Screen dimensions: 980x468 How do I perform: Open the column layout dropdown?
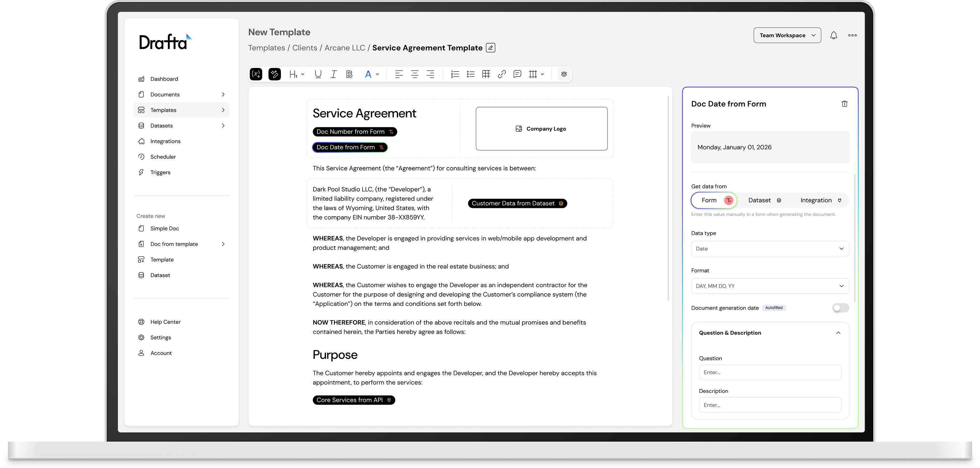point(536,74)
